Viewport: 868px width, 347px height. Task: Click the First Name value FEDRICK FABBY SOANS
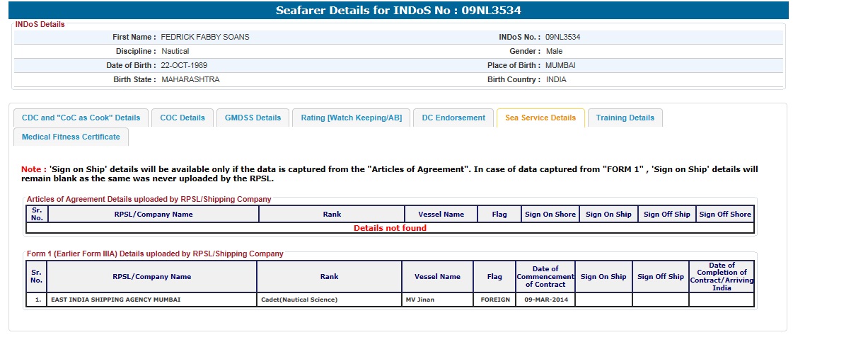tap(205, 37)
